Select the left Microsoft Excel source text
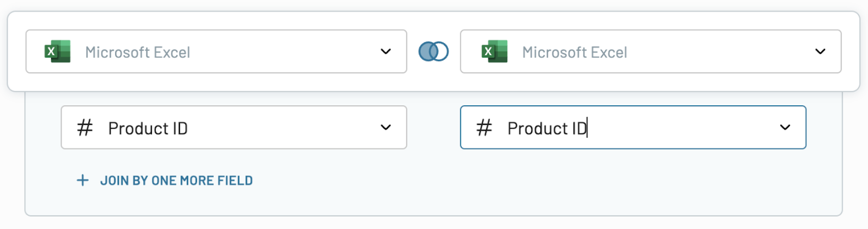Viewport: 868px width, 229px height. (138, 52)
